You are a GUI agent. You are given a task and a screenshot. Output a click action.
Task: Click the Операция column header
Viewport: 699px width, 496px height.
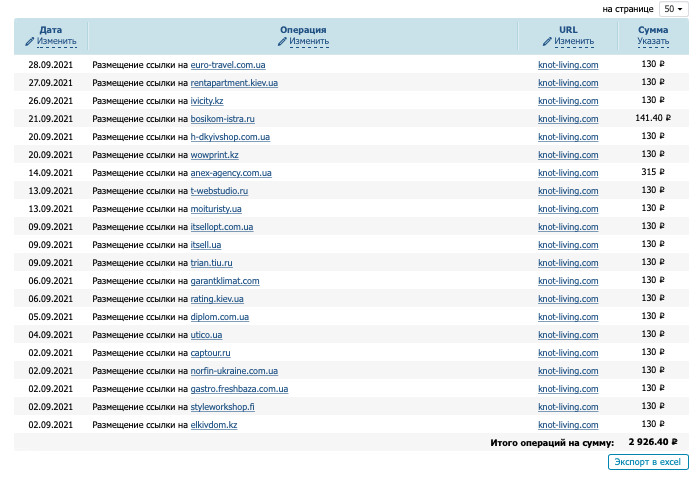(303, 30)
